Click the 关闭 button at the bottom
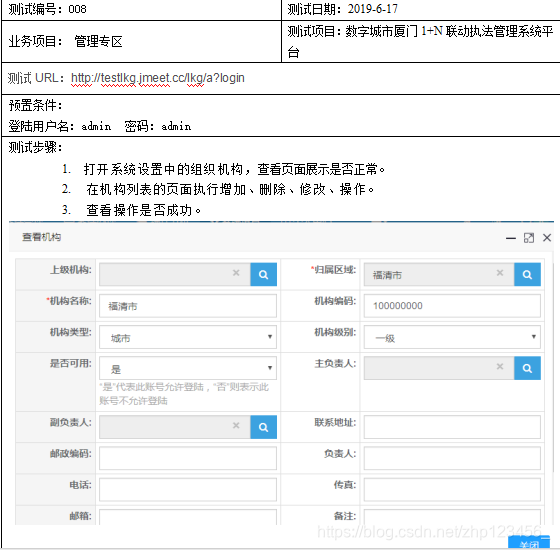 (x=529, y=542)
